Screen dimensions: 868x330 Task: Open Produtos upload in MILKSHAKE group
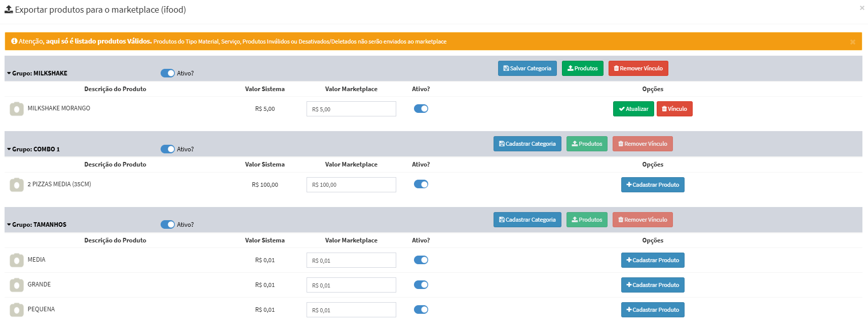pos(582,68)
